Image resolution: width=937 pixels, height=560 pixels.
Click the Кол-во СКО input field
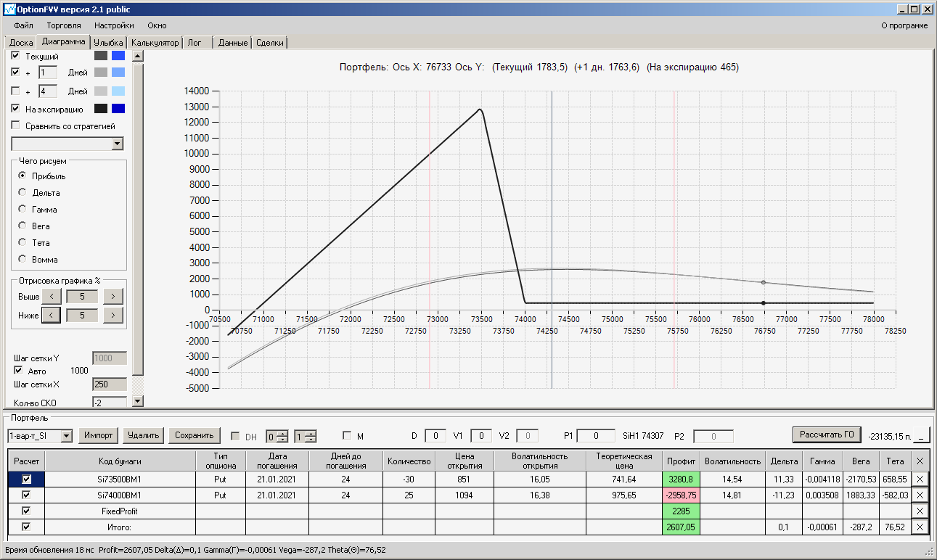110,401
